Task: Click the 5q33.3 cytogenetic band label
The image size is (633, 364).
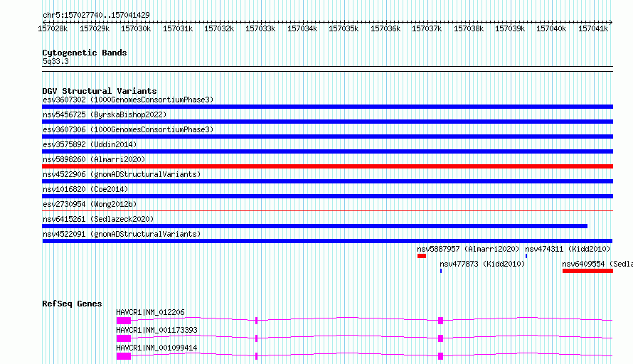Action: click(55, 61)
